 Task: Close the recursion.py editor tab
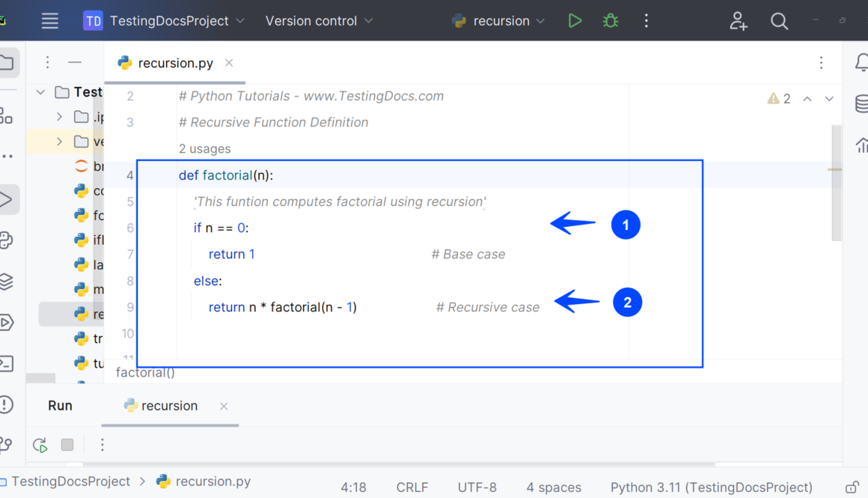coord(229,63)
